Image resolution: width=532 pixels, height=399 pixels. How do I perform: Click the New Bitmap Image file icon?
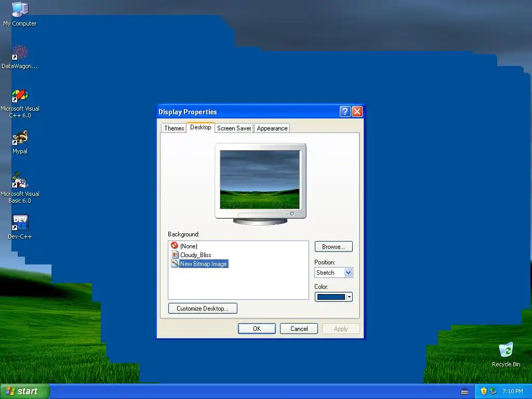[175, 263]
